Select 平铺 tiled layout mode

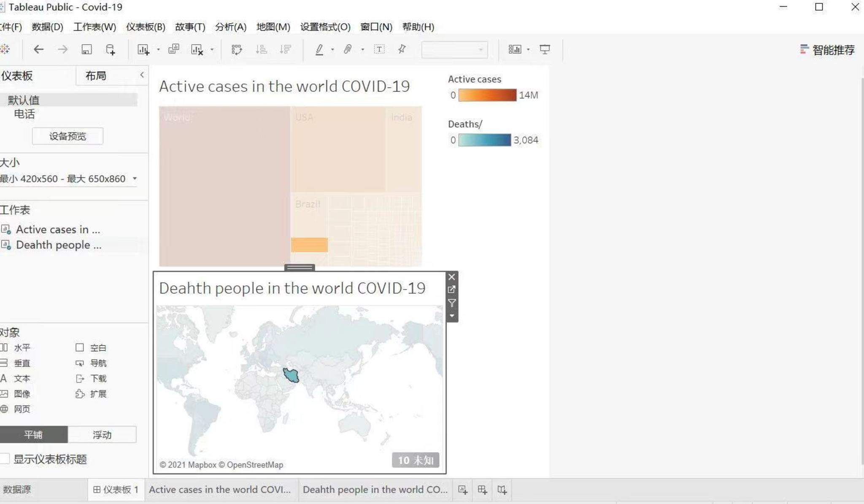pos(33,435)
